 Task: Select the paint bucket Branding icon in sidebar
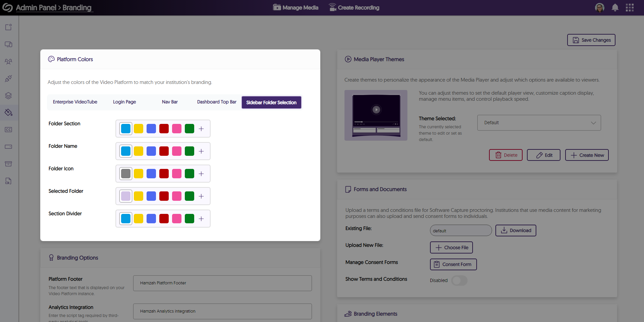(9, 112)
